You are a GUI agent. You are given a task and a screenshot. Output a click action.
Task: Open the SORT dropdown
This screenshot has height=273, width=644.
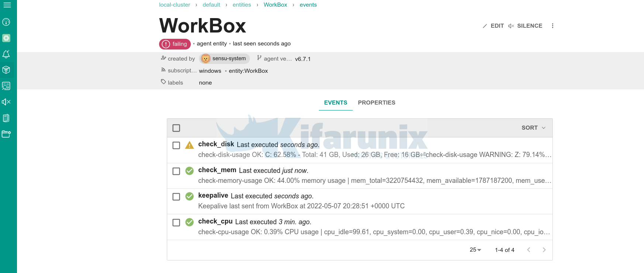click(x=533, y=128)
